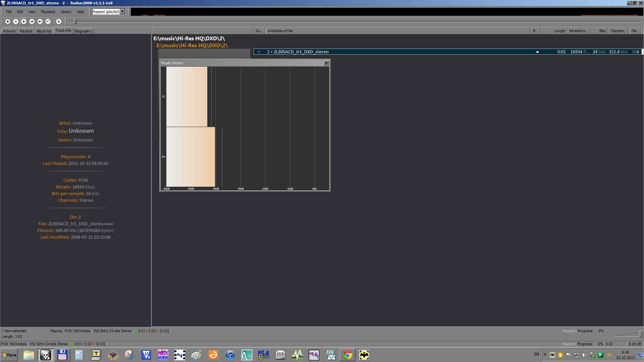Viewport: 644px width, 362px height.
Task: Open the Playback menu
Action: (48, 12)
